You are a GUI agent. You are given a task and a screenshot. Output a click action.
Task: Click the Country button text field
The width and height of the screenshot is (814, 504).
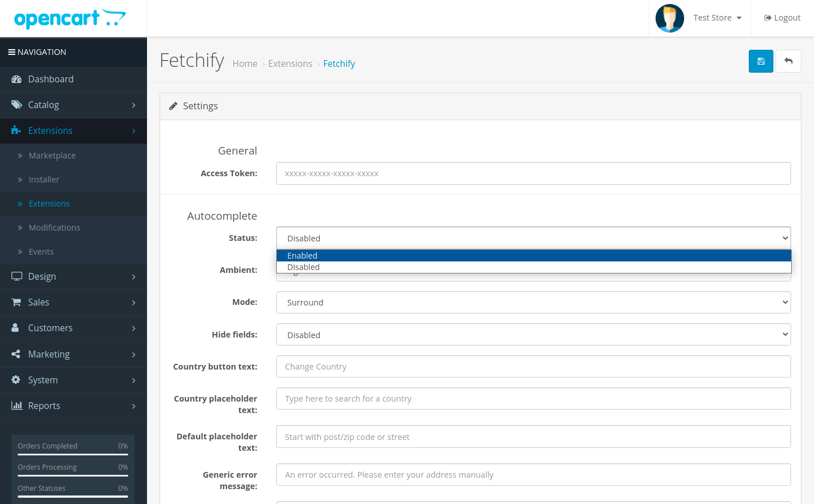coord(533,367)
